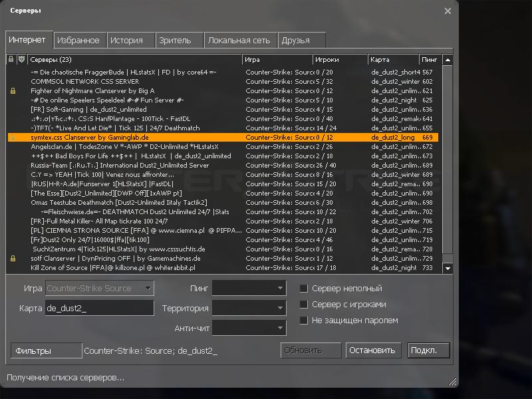
Task: Click lock icon beside solf Clanserver
Action: pyautogui.click(x=12, y=258)
